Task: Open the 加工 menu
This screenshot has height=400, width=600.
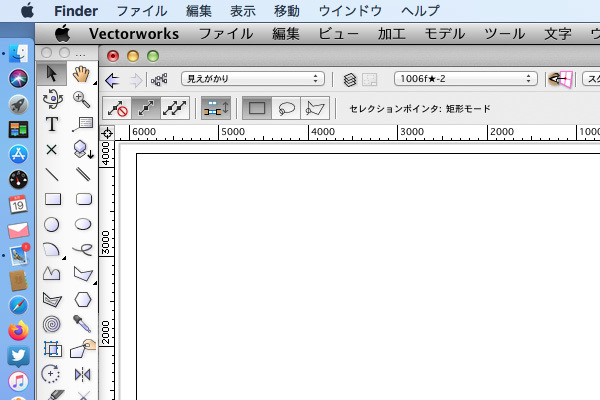Action: click(391, 34)
